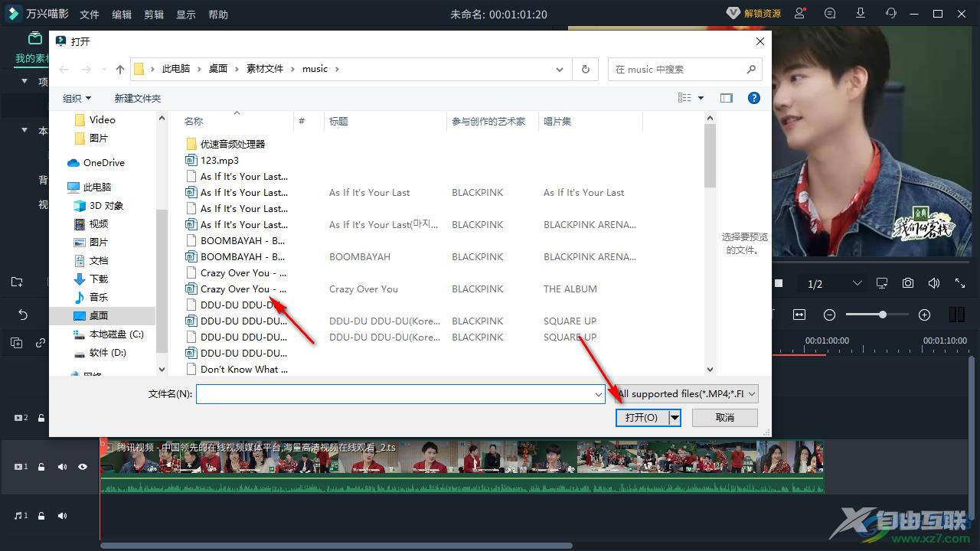Click the 取消 cancel button

click(725, 417)
